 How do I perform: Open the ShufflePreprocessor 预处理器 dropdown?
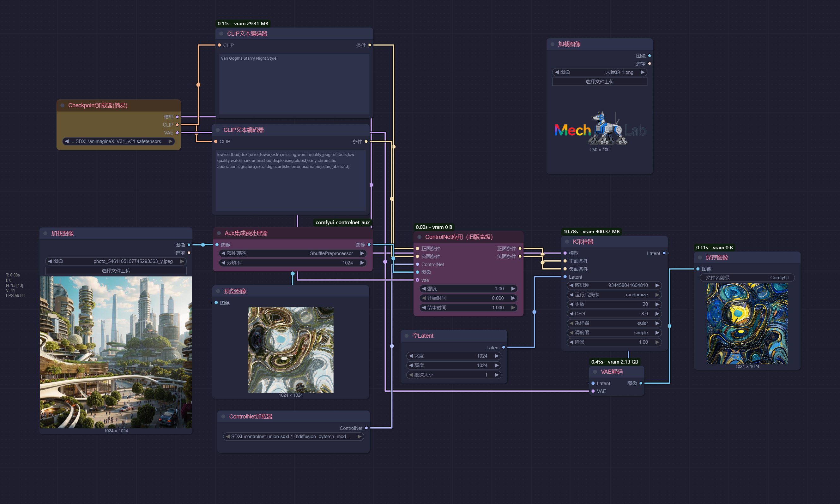click(x=292, y=253)
